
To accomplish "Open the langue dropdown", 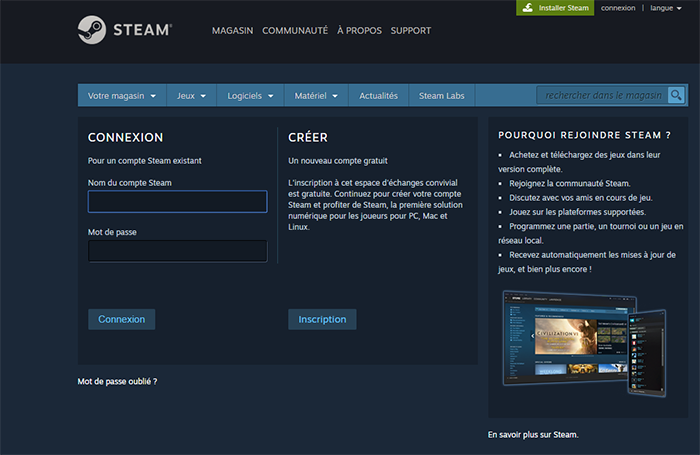I will coord(666,8).
